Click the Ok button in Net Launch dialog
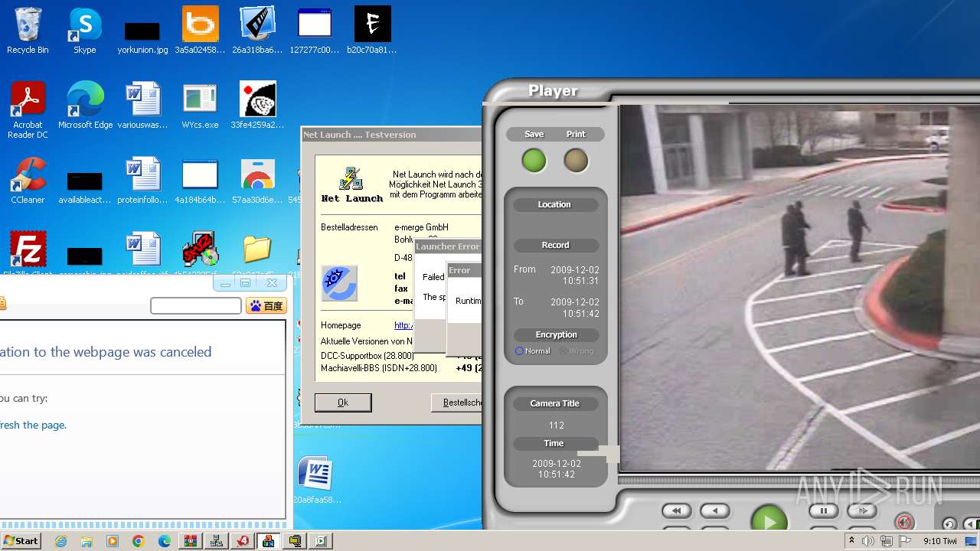 (343, 403)
